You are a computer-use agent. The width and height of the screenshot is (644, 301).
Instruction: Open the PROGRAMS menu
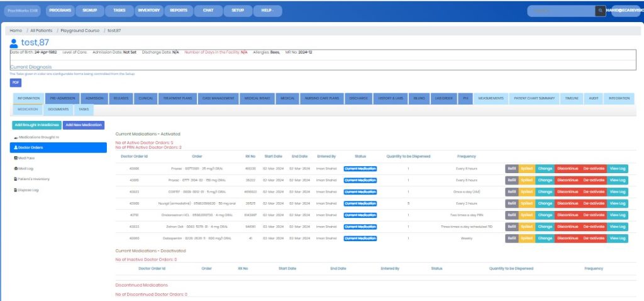pyautogui.click(x=60, y=11)
